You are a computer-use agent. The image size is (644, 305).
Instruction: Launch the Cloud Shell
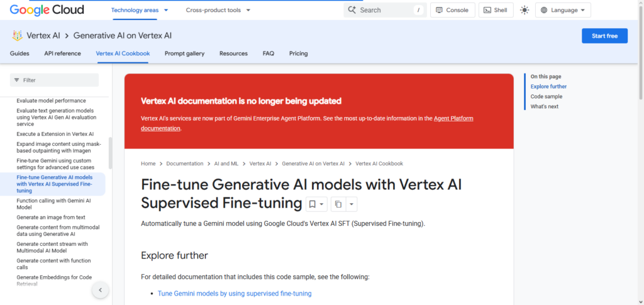[x=496, y=10]
